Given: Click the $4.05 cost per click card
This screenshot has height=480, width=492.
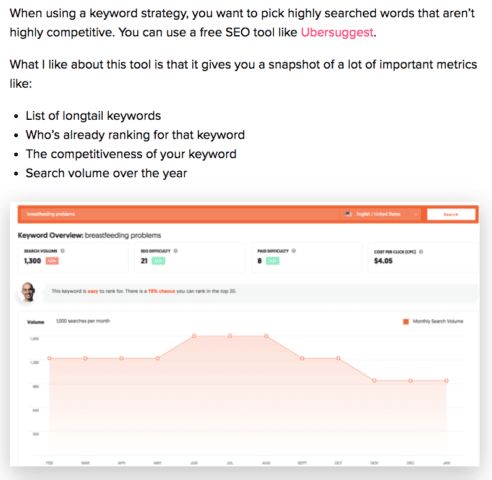Looking at the screenshot, I should point(423,257).
